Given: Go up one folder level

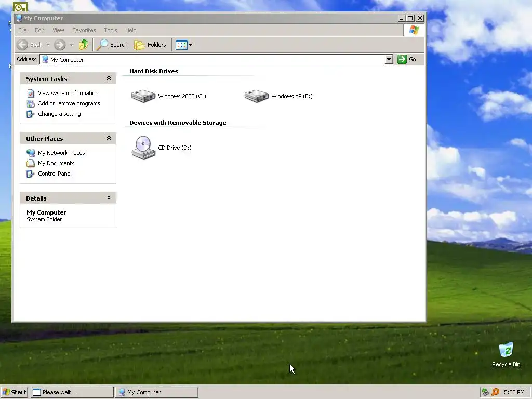Looking at the screenshot, I should coord(84,45).
